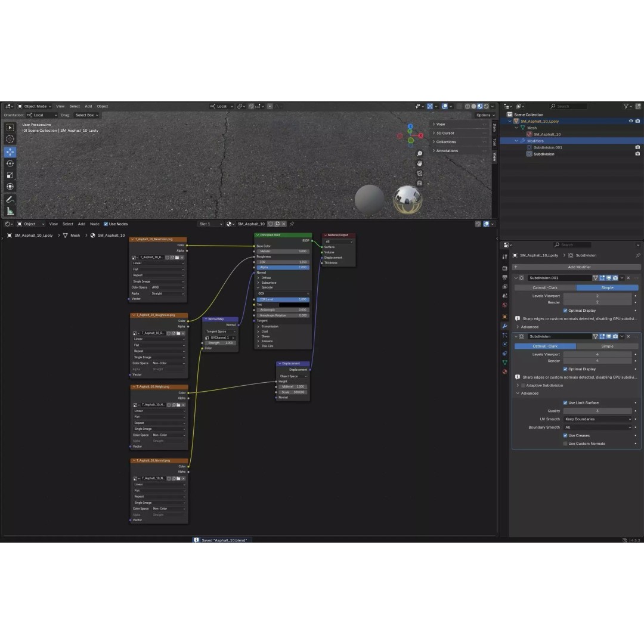Set Subdivision.001 type to Catmull-Clark

pos(545,288)
